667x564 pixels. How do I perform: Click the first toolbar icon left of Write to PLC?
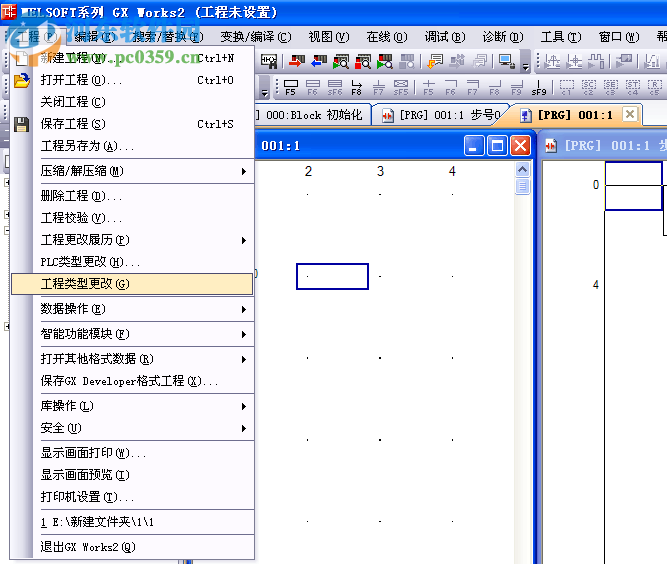tap(268, 61)
